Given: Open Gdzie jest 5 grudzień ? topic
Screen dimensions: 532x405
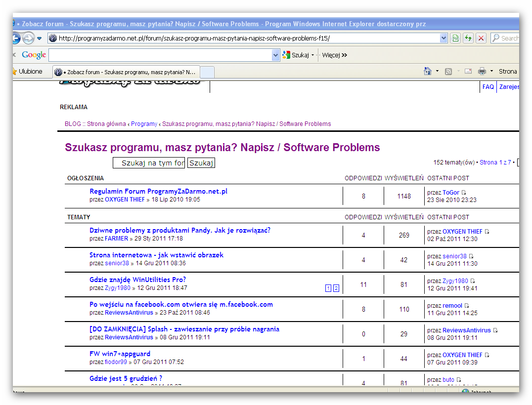Looking at the screenshot, I should coord(126,378).
